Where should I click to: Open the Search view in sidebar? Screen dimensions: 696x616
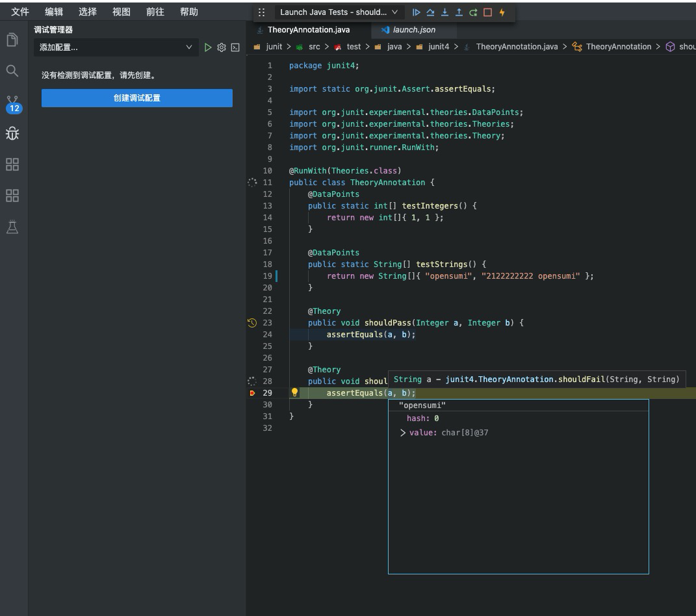coord(12,71)
